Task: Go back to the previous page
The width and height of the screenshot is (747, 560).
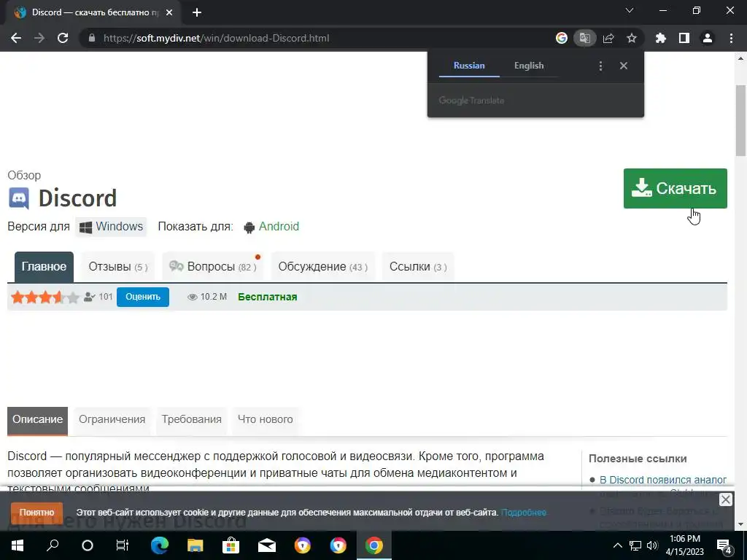Action: [x=16, y=38]
